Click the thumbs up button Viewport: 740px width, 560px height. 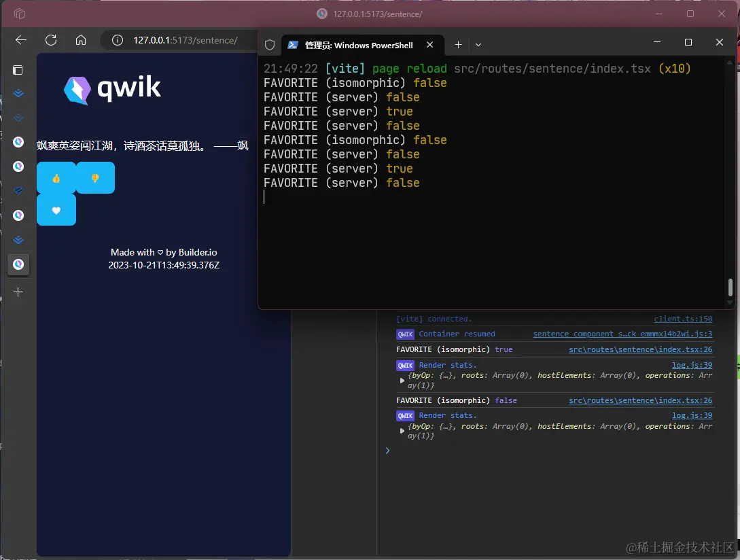(56, 178)
